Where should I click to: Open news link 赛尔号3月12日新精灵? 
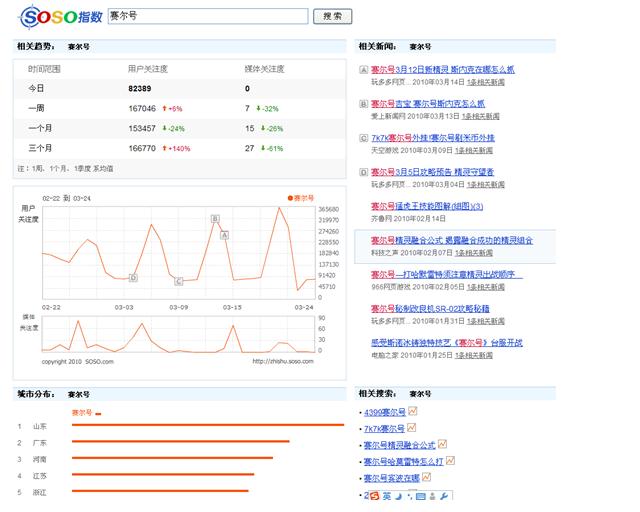click(442, 69)
